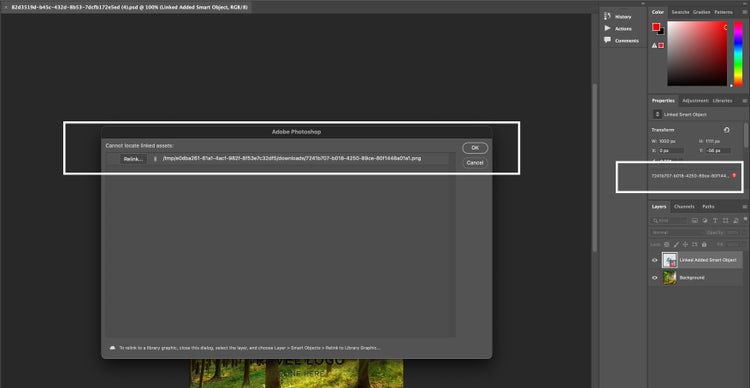Screen dimensions: 750x388
Task: Click the out-of-gamut warning triangle icon
Action: [x=655, y=45]
